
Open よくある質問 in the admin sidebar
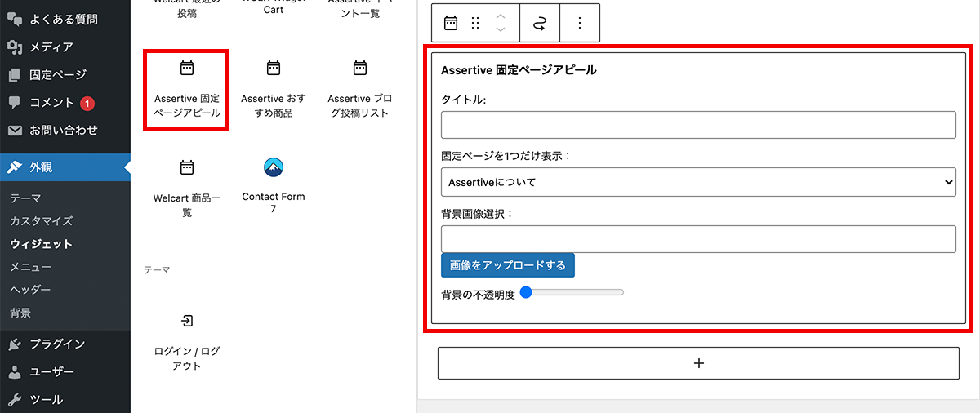click(65, 18)
